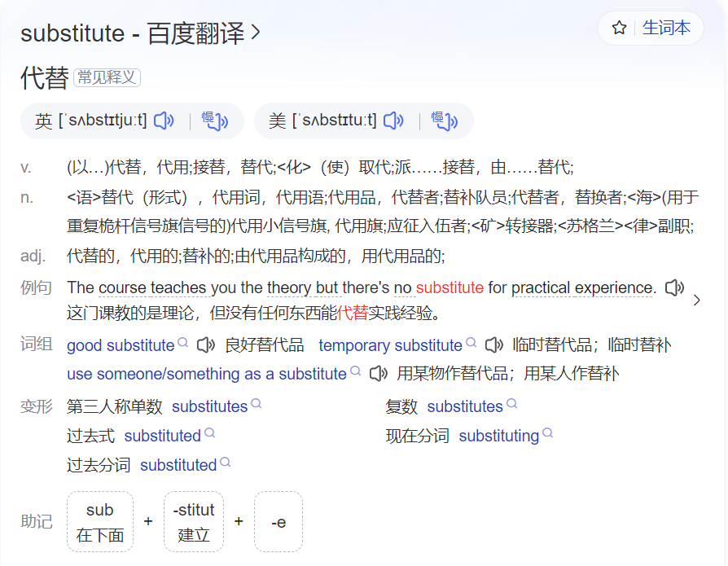Open present participle 'substituting' link
This screenshot has width=728, height=566.
498,436
